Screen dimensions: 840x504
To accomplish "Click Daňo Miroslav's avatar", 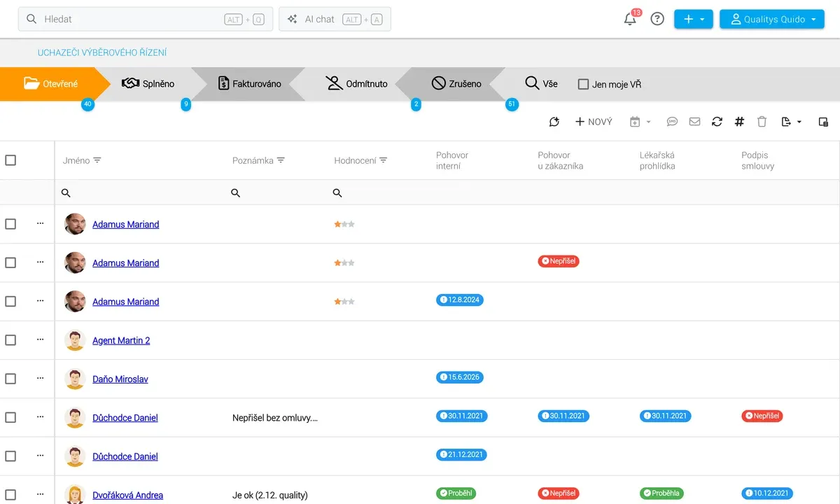I will pyautogui.click(x=75, y=379).
